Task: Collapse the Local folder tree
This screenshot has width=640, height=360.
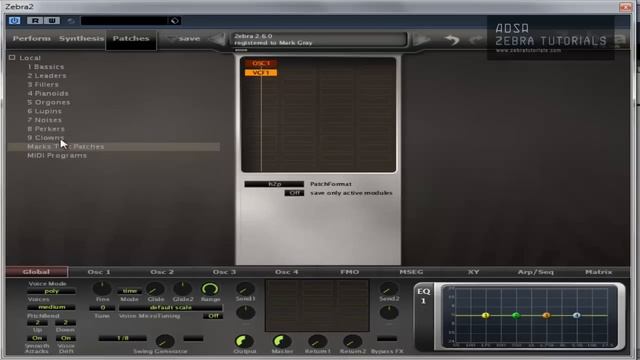Action: pyautogui.click(x=12, y=58)
